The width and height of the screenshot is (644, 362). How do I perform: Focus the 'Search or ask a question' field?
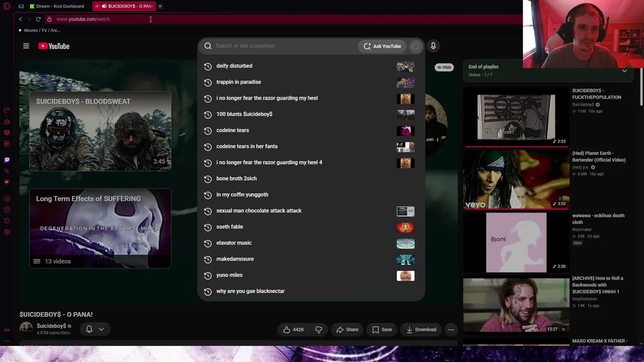point(285,46)
